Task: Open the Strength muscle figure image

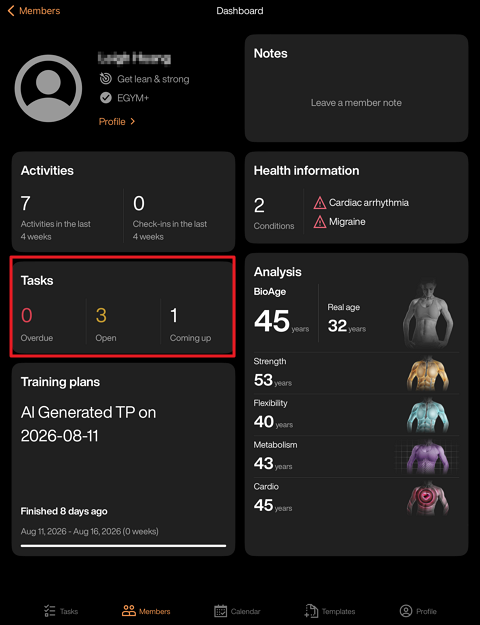Action: 428,373
